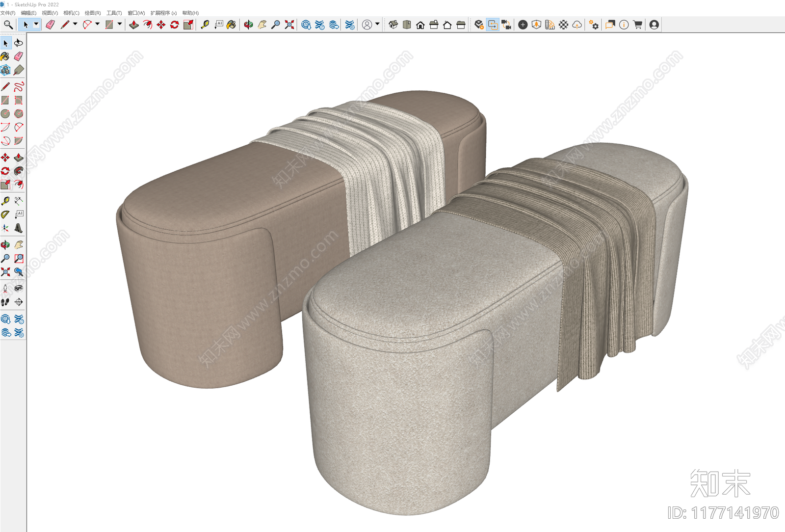Select the Walk footprints tool
The image size is (785, 532).
(x=6, y=302)
